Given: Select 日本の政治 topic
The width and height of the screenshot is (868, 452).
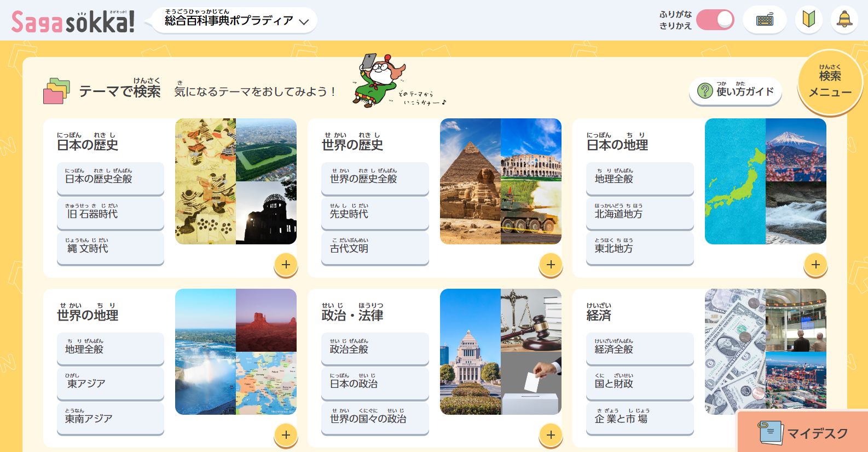Looking at the screenshot, I should (375, 383).
